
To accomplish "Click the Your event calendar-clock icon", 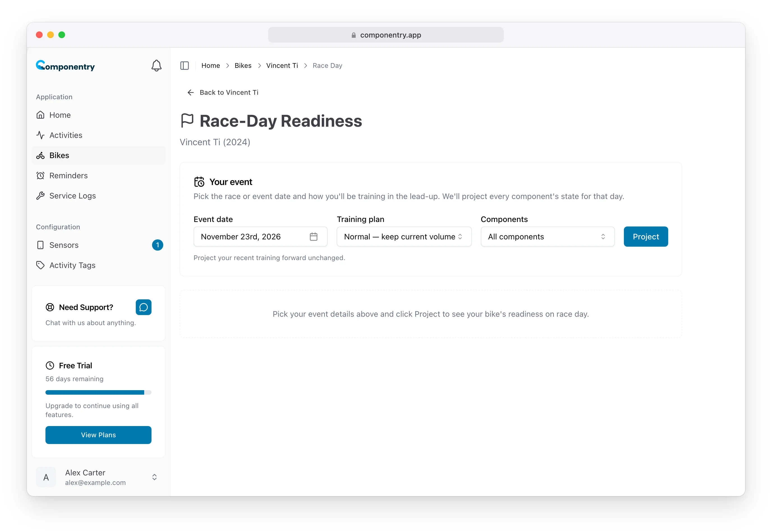I will point(199,182).
